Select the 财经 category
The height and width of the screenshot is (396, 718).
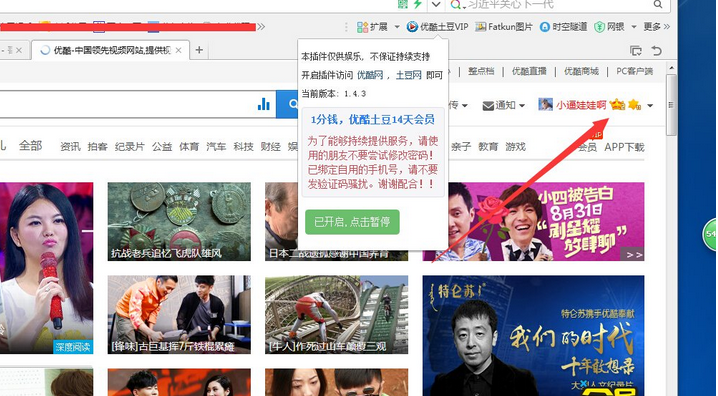pos(271,146)
